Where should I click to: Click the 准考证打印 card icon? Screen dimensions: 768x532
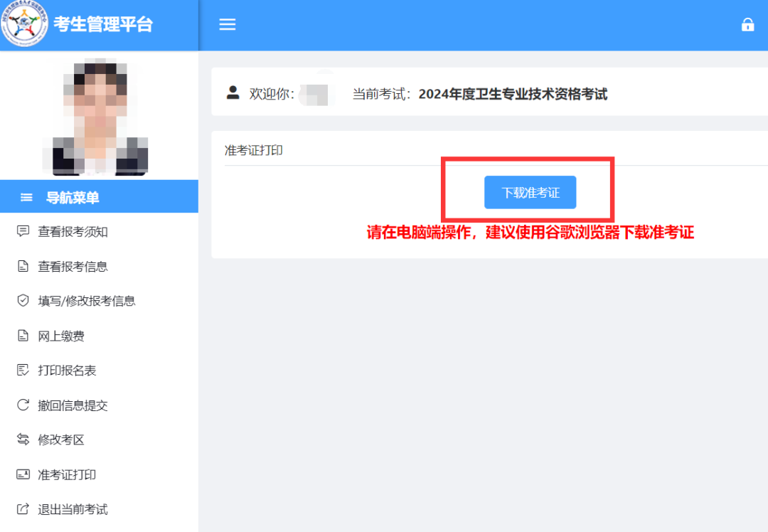tap(22, 474)
